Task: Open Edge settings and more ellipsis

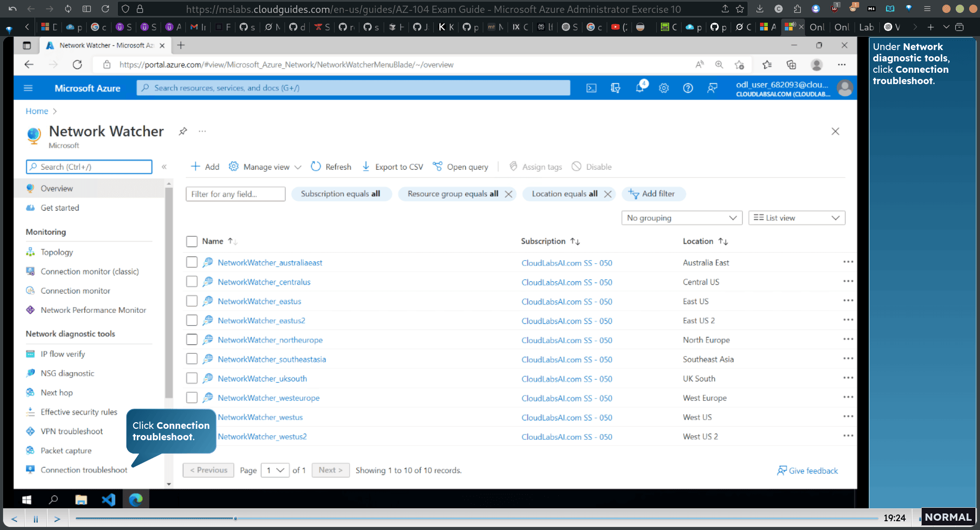Action: point(842,65)
